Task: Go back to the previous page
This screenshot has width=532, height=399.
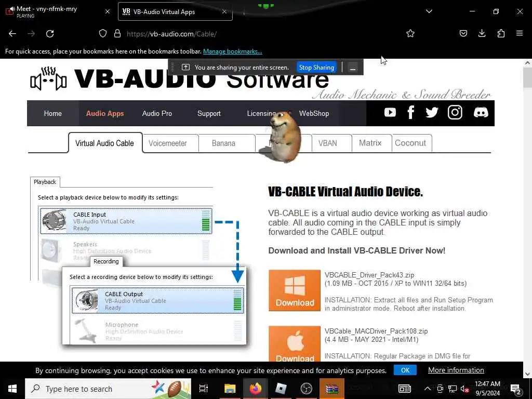Action: (12, 34)
